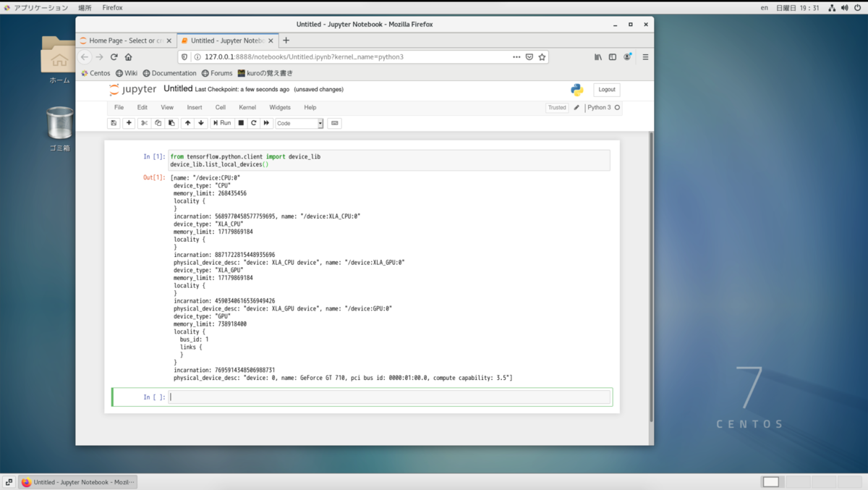Restart the kernel via the refresh icon
868x490 pixels.
(x=254, y=122)
